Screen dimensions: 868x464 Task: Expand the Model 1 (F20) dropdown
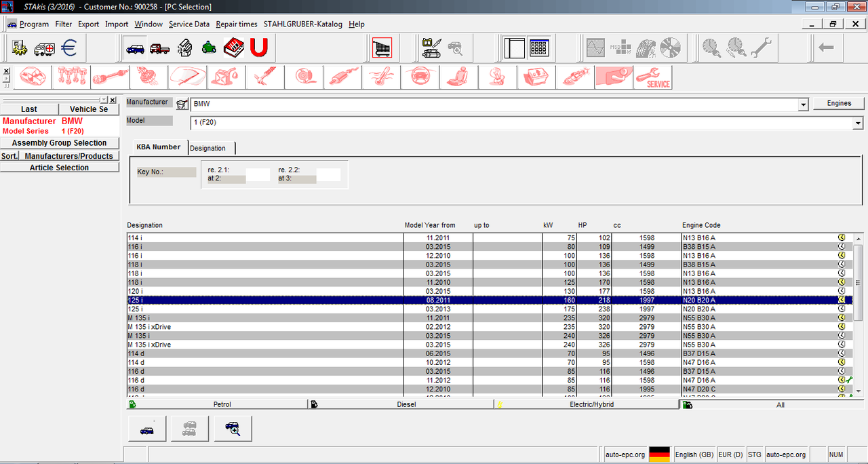[x=858, y=123]
